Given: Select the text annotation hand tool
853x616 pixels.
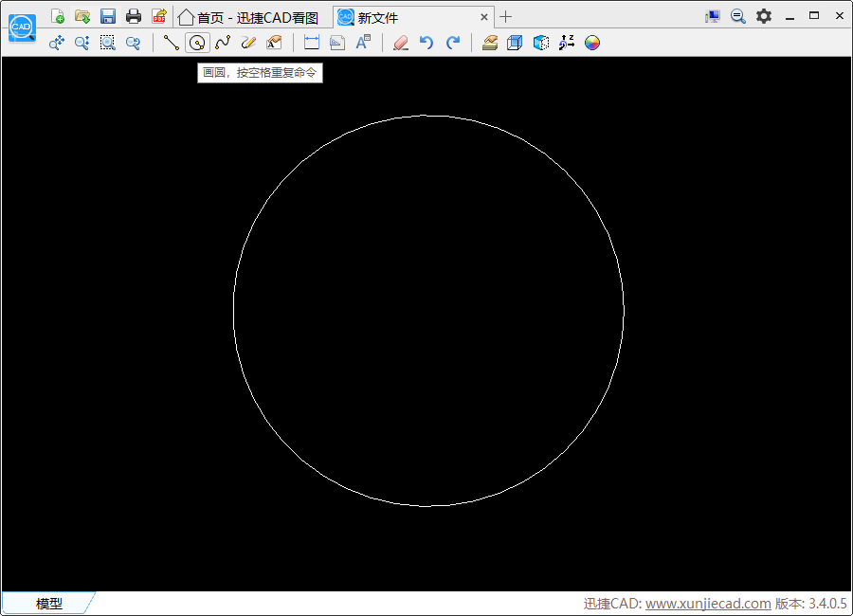Looking at the screenshot, I should (274, 43).
